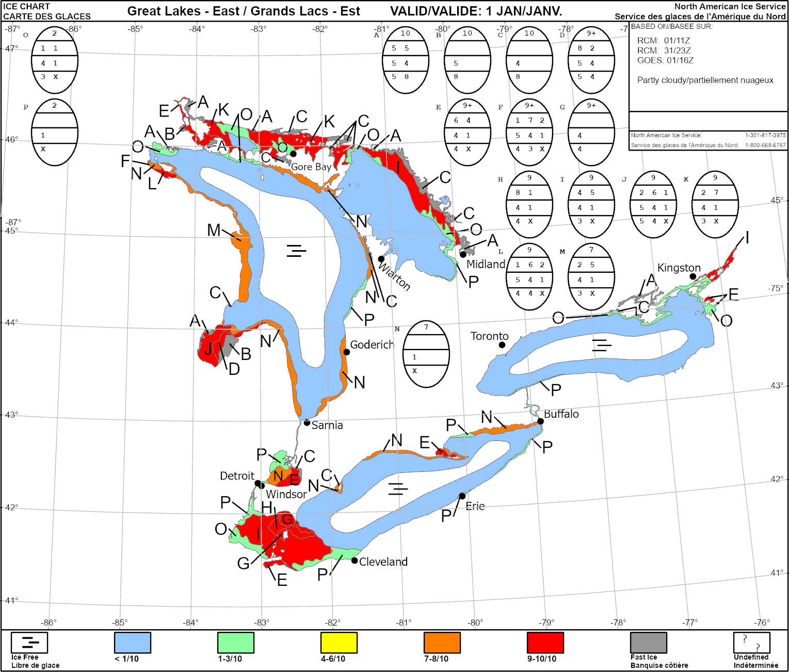Click the ice-free symbol in Lake Erie
Image resolution: width=789 pixels, height=672 pixels.
point(398,488)
